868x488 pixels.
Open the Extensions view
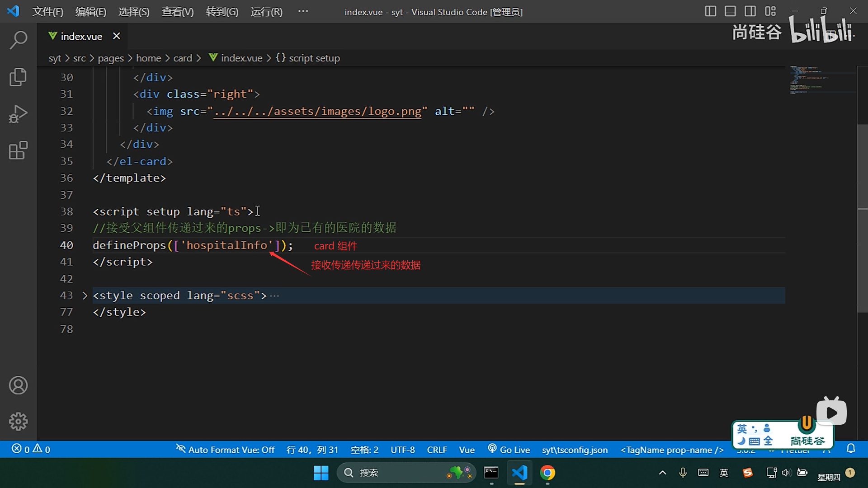tap(18, 150)
